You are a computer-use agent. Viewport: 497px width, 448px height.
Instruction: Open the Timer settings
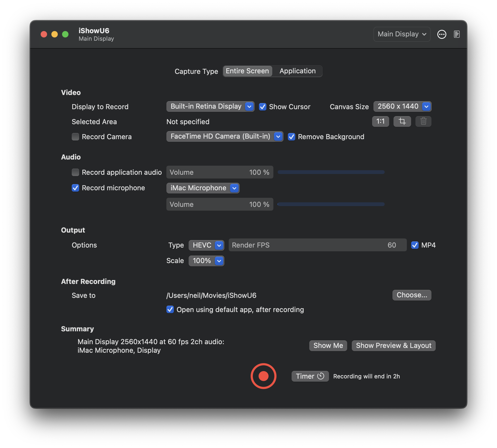pos(310,376)
